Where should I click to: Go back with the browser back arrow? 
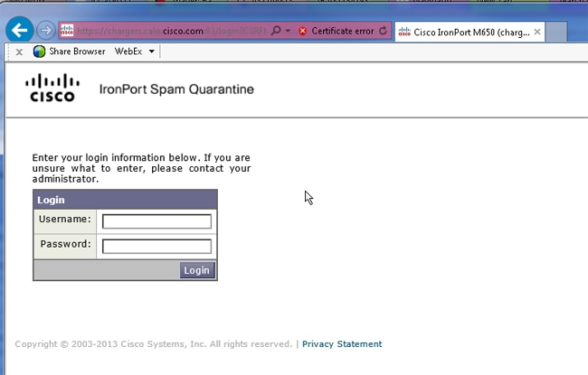click(20, 30)
